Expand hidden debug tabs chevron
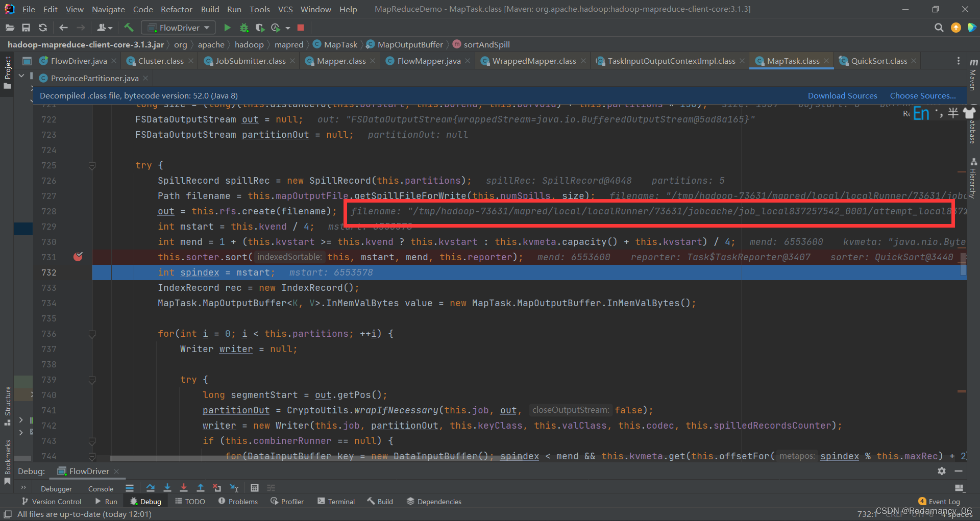 (x=23, y=488)
